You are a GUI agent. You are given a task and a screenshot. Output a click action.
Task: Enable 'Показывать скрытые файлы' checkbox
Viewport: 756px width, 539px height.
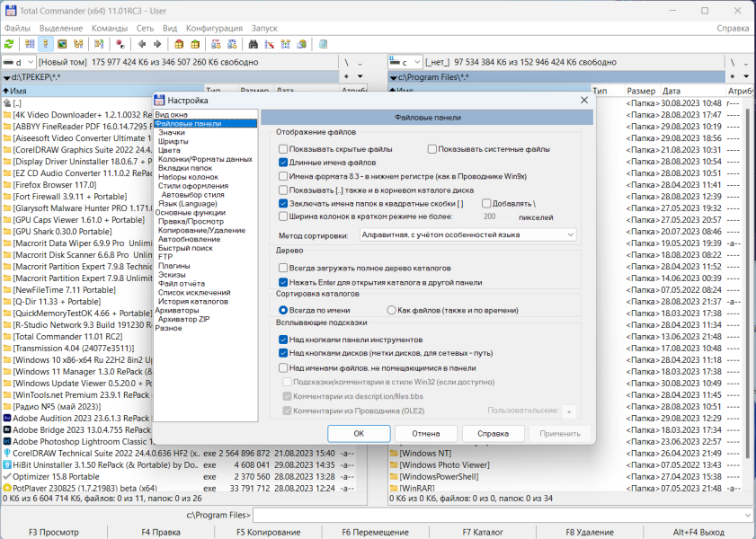[283, 149]
